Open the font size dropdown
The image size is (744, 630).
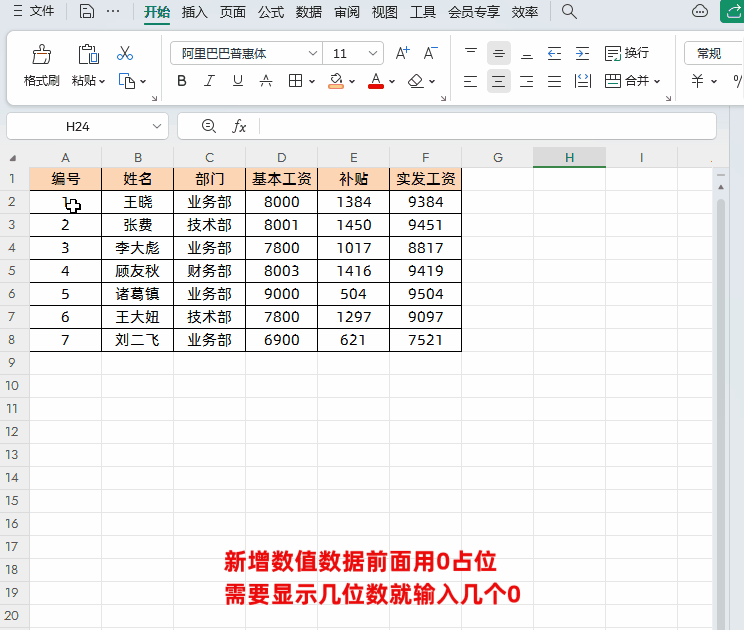[x=373, y=53]
